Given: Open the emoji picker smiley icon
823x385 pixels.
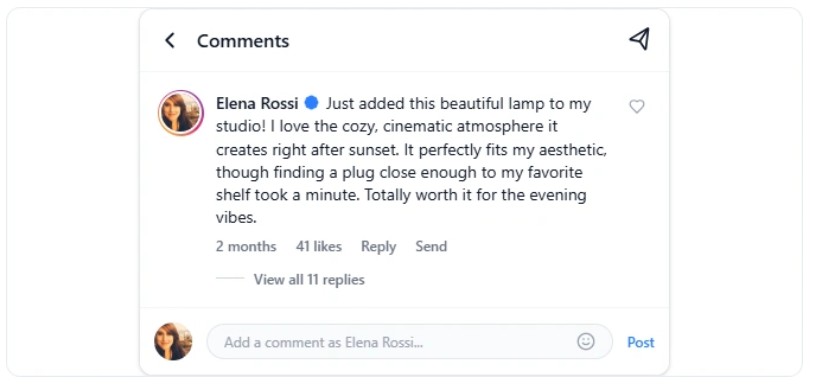Looking at the screenshot, I should point(586,341).
